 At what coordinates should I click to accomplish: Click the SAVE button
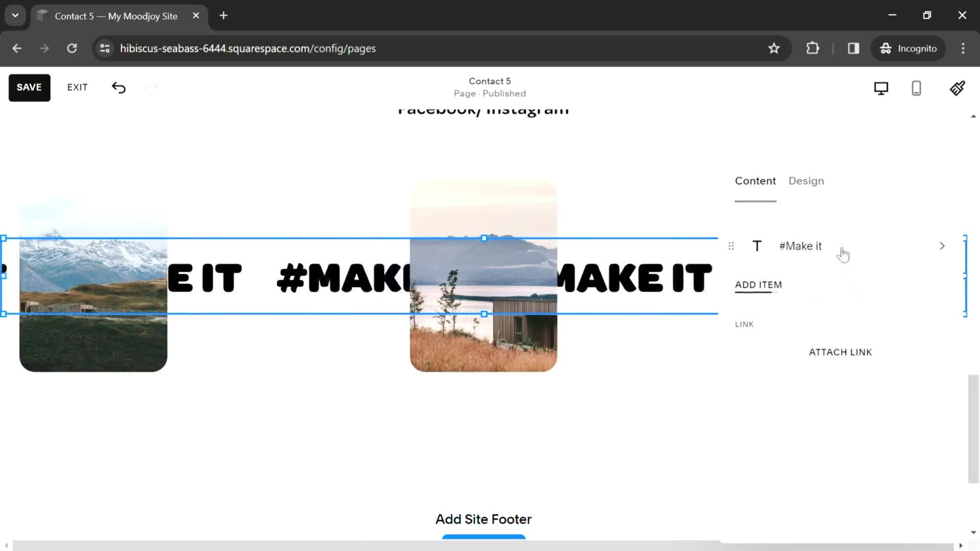point(29,87)
